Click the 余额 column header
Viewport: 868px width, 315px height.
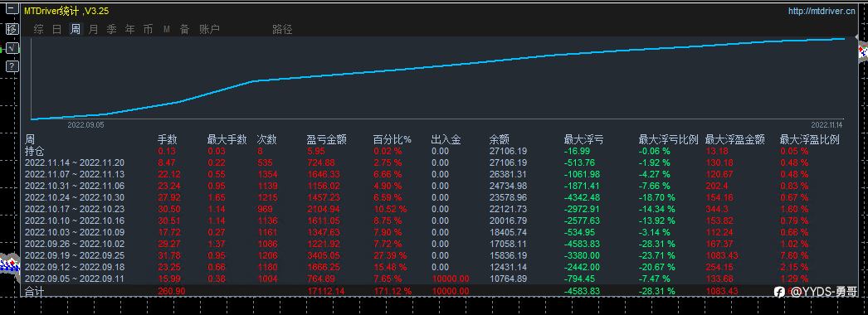point(500,140)
